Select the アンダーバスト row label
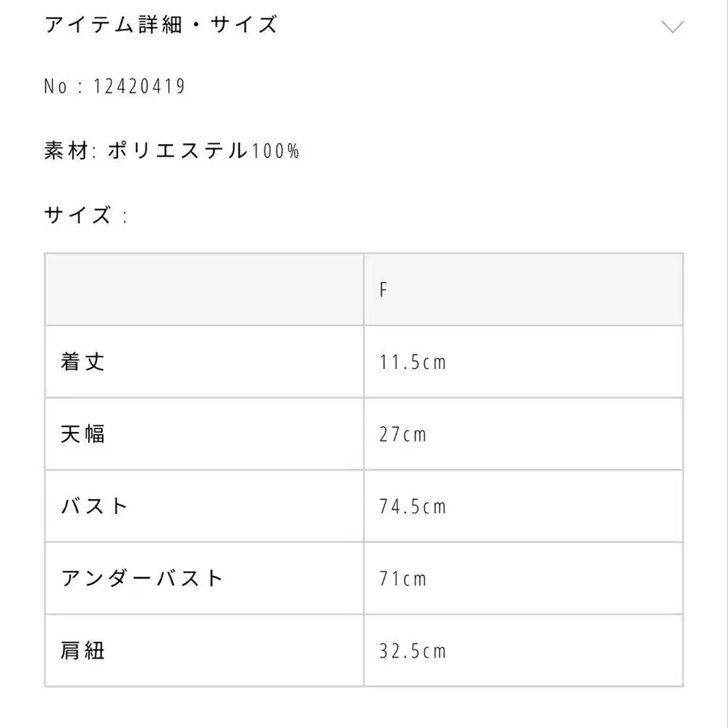Screen dimensions: 728x728 (142, 578)
